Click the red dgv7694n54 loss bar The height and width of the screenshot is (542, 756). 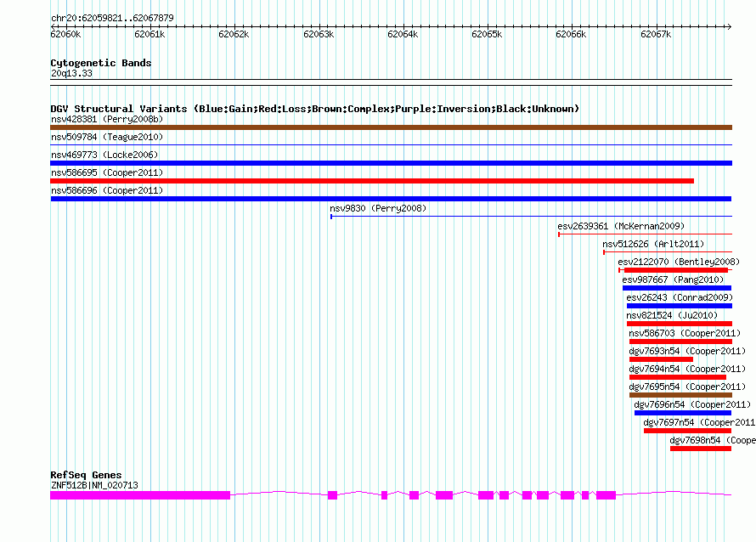(677, 377)
